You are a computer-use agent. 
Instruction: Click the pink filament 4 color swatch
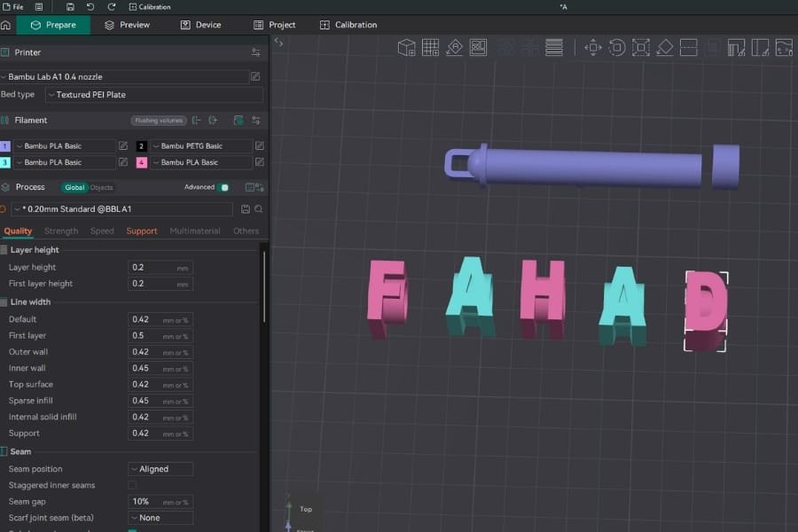point(142,162)
